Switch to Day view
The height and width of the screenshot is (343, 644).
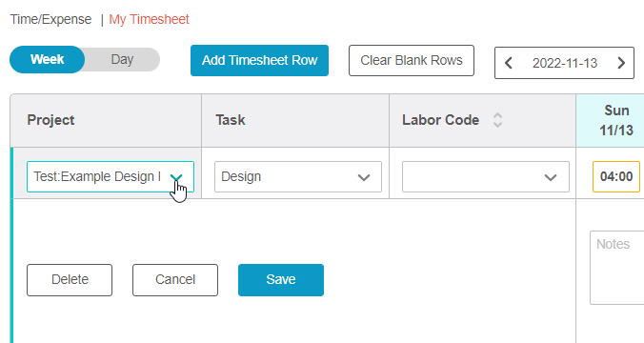click(122, 60)
